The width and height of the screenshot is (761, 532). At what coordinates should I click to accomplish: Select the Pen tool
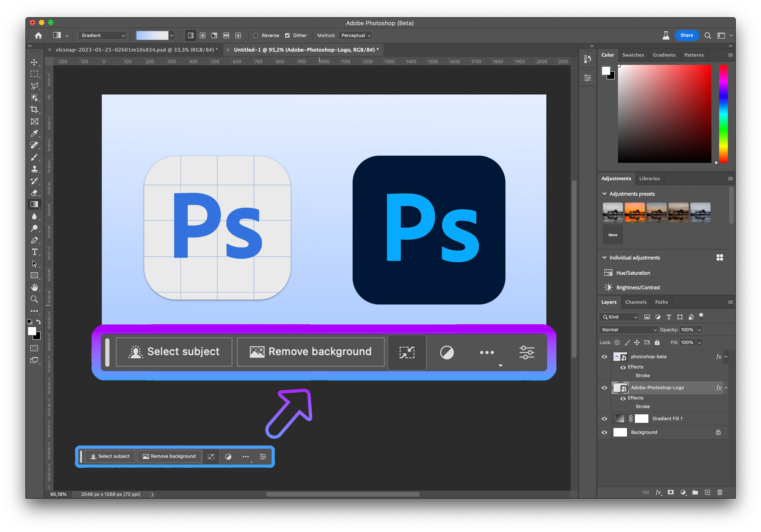click(34, 240)
